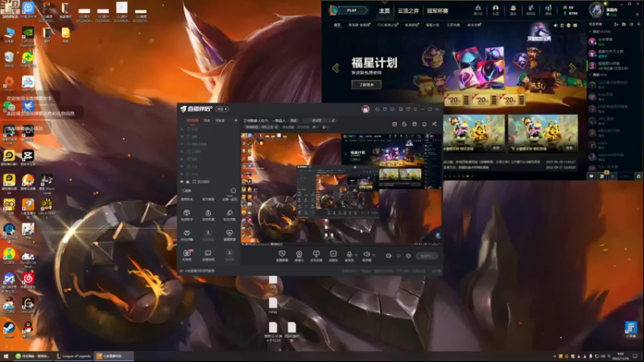The image size is (644, 362).
Task: Open the Recycle Bin desktop icon
Action: pyautogui.click(x=9, y=60)
